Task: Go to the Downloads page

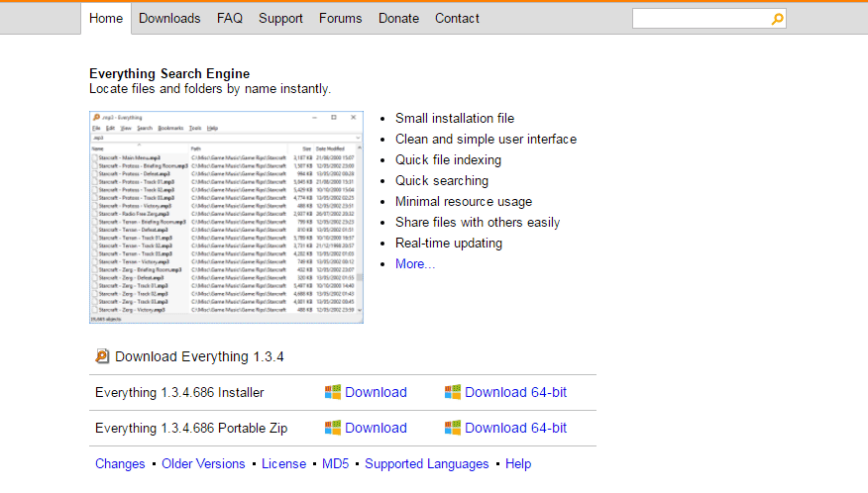Action: (169, 18)
